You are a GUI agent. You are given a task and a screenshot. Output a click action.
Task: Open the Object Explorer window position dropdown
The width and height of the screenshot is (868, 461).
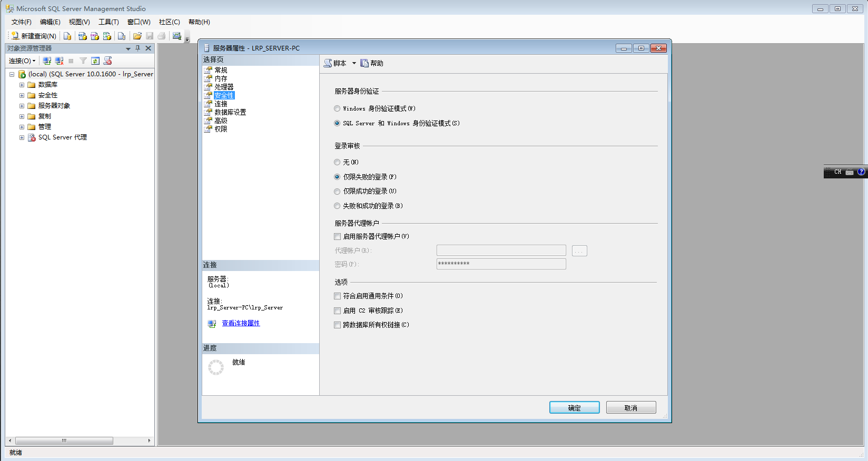click(128, 48)
